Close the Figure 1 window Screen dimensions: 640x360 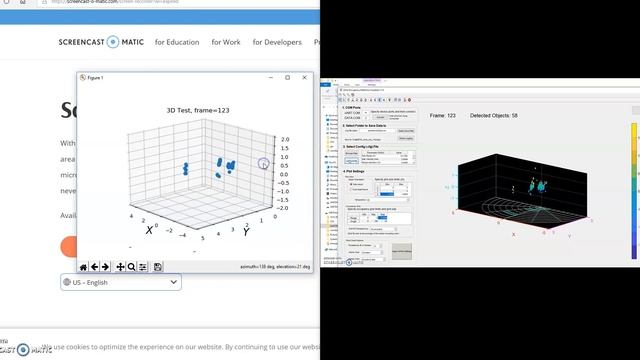click(x=304, y=78)
